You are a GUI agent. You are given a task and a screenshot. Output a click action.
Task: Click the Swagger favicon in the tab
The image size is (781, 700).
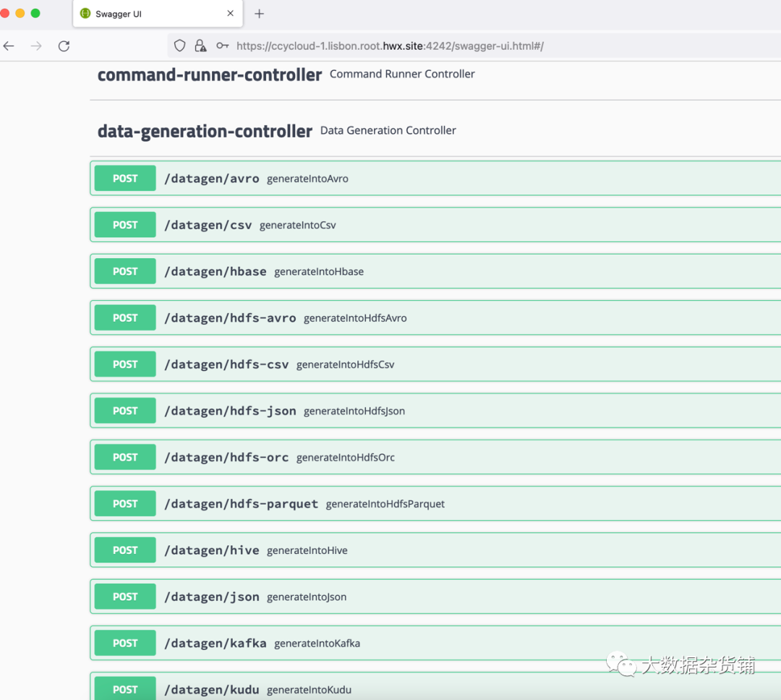pyautogui.click(x=85, y=14)
